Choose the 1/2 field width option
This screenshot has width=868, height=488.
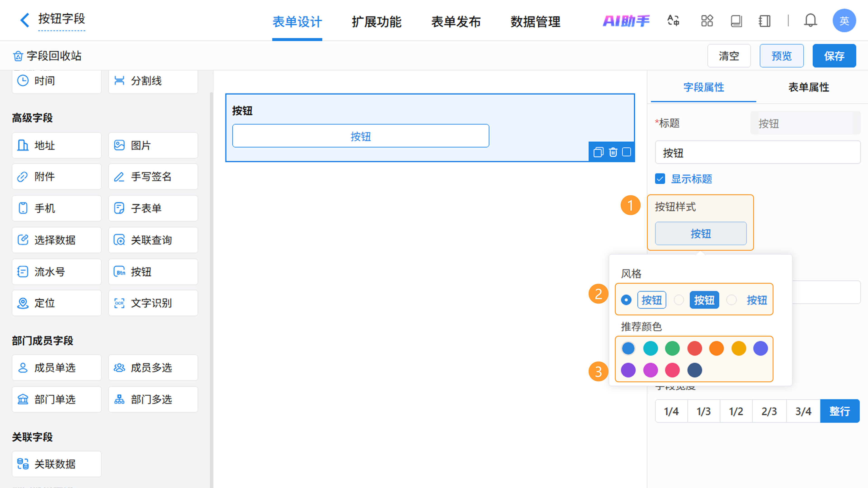click(736, 411)
